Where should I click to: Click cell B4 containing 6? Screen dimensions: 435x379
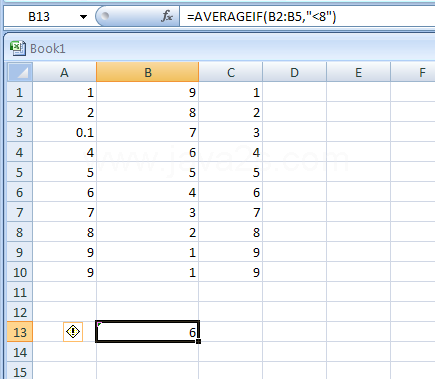pyautogui.click(x=148, y=152)
